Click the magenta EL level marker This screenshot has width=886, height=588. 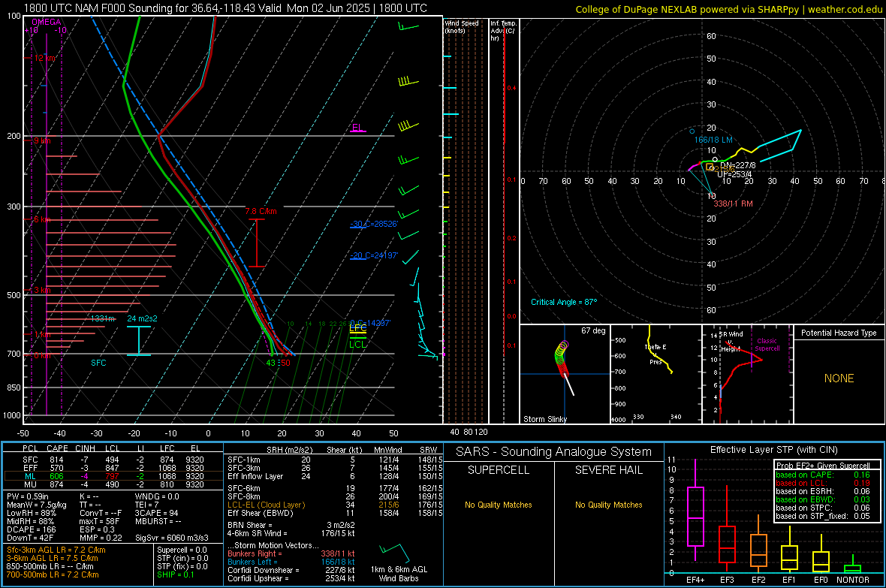tap(358, 128)
